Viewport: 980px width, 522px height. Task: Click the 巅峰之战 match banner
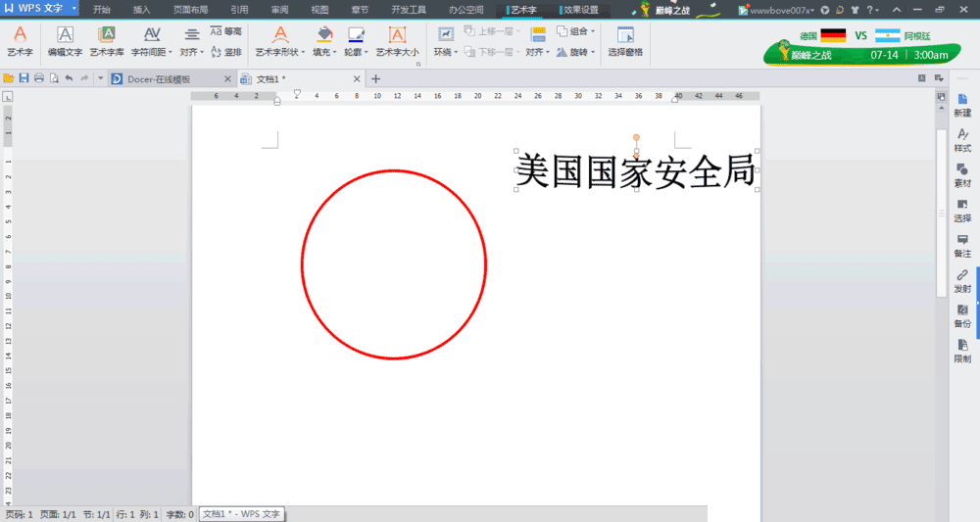pyautogui.click(x=861, y=47)
